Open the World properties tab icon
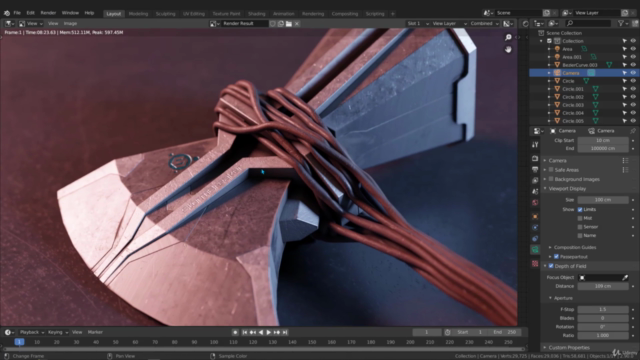The image size is (640, 360). pyautogui.click(x=535, y=202)
